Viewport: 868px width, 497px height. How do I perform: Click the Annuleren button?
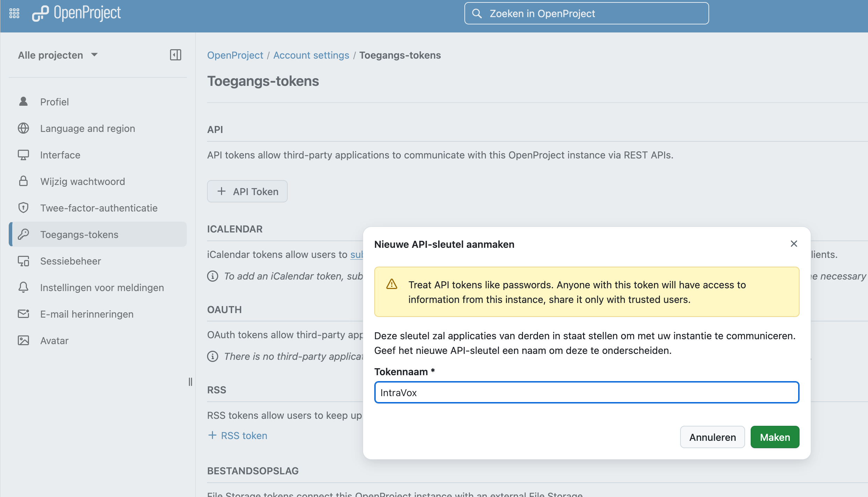click(712, 437)
